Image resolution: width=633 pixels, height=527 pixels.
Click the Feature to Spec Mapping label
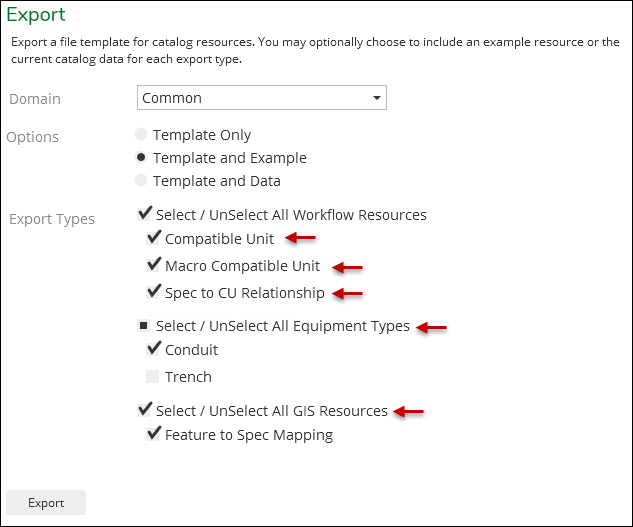(x=249, y=435)
